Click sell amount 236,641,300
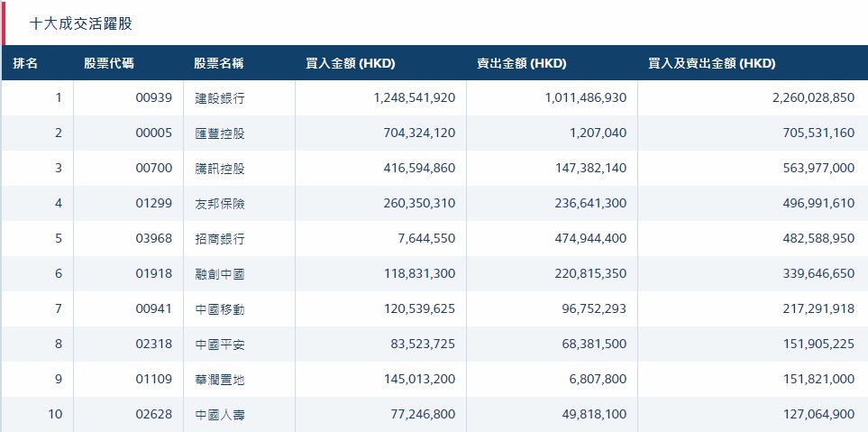 pos(591,203)
